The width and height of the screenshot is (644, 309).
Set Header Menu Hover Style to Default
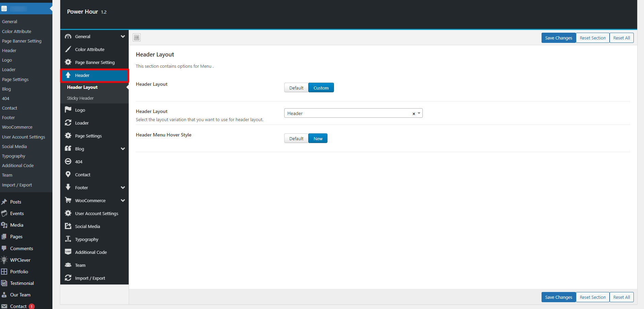296,139
